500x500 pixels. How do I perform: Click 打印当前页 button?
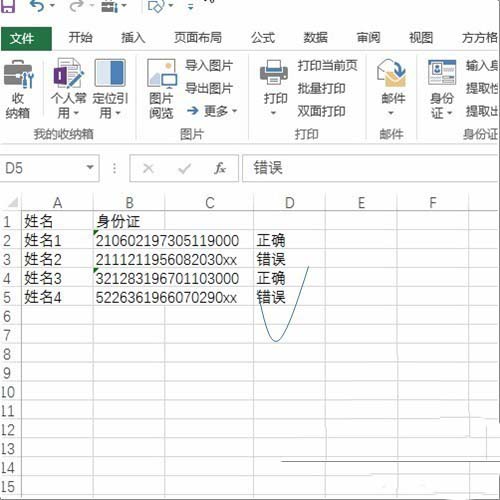click(x=327, y=65)
